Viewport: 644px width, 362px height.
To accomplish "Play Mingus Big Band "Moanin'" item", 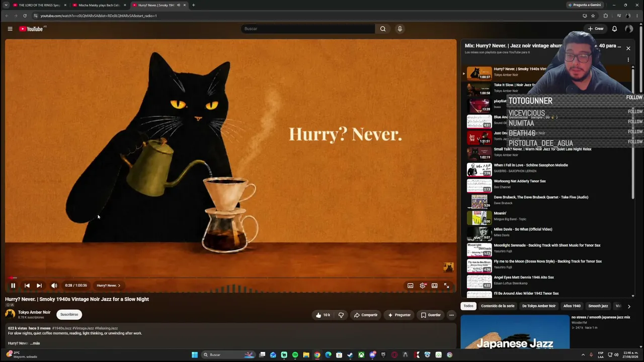I will pos(547,217).
